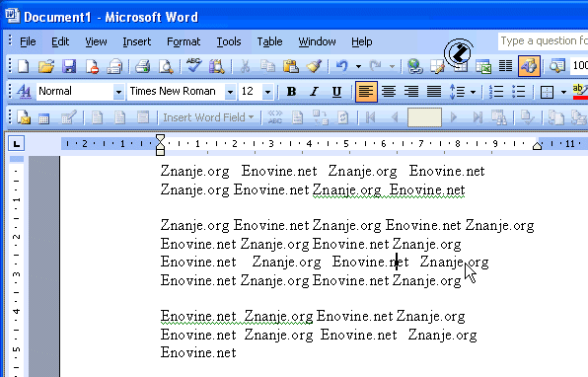This screenshot has height=377, width=588.
Task: Open the Style dropdown showing Normal
Action: click(x=118, y=92)
